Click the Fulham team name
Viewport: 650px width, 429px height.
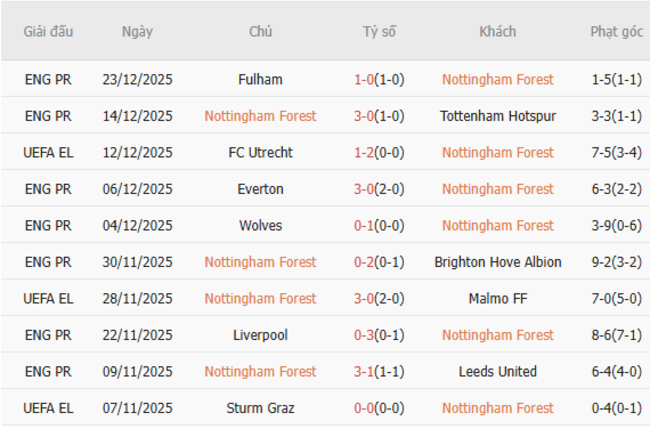tap(261, 79)
